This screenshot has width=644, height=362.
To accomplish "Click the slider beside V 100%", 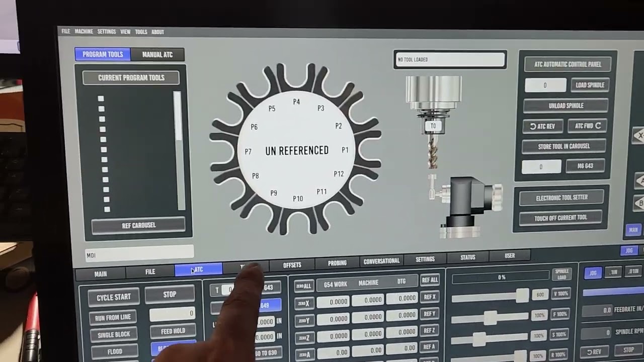I will [x=491, y=297].
